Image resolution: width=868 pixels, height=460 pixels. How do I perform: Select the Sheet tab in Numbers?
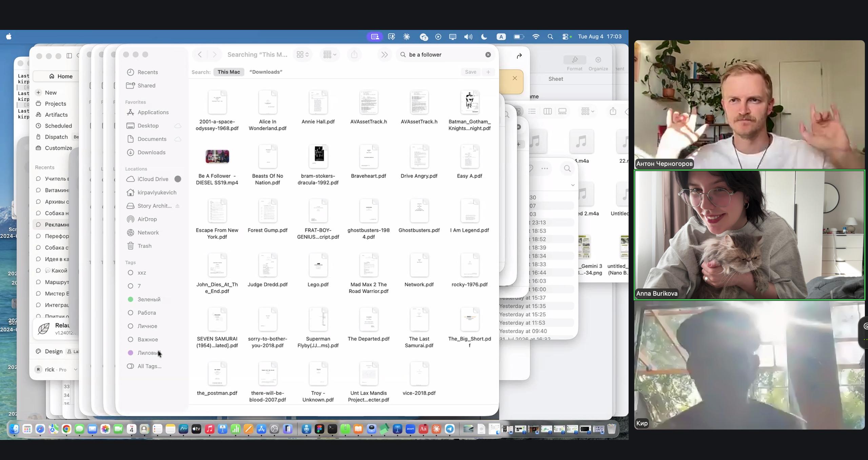coord(556,79)
